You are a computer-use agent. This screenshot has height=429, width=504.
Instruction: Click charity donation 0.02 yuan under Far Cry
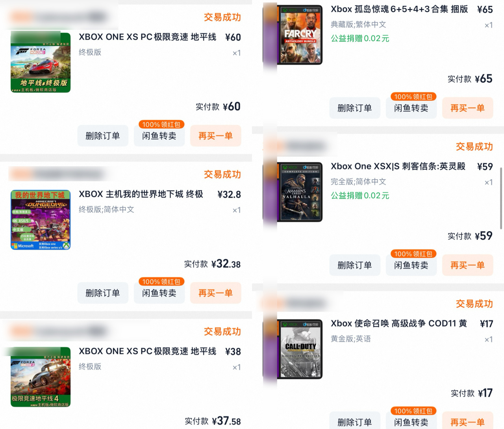(360, 38)
